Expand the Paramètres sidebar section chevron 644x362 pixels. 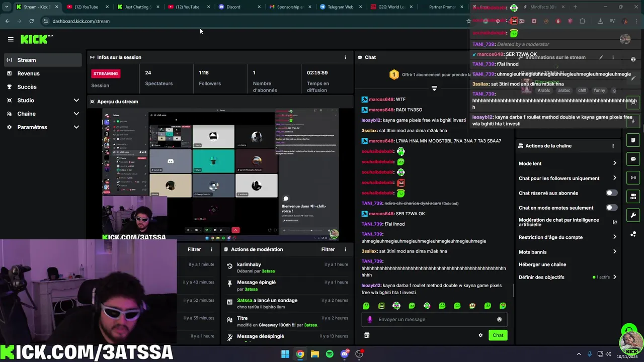76,127
